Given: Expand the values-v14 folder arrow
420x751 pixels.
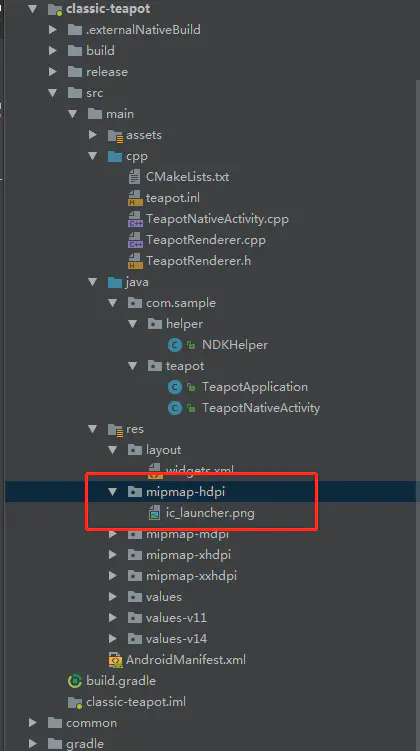Looking at the screenshot, I should coord(113,639).
